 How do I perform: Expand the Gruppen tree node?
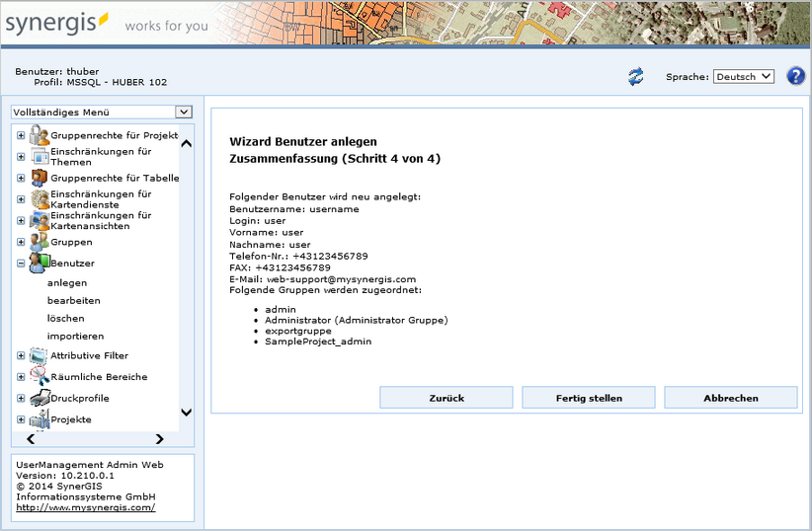tap(21, 242)
